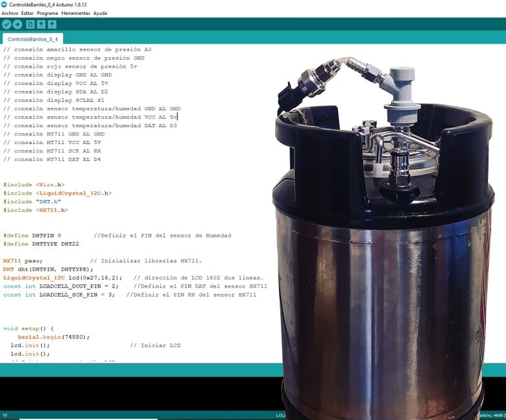The height and width of the screenshot is (420, 506).
Task: Click the Serial.begin(74880) statement
Action: click(x=53, y=337)
